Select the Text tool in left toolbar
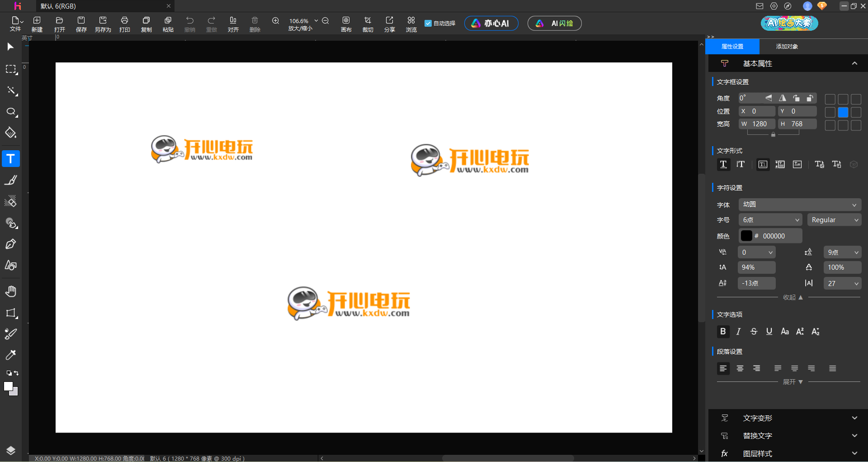The width and height of the screenshot is (868, 462). coord(11,159)
